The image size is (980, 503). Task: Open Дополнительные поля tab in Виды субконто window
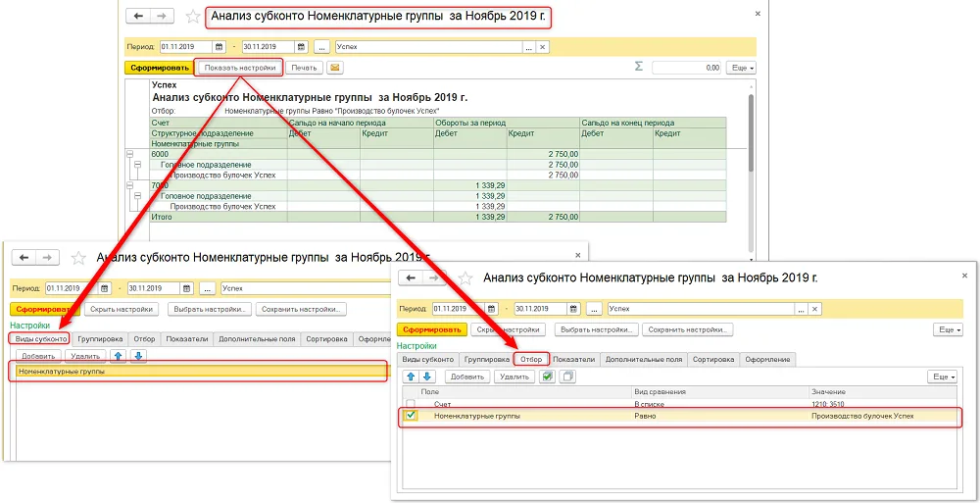257,338
